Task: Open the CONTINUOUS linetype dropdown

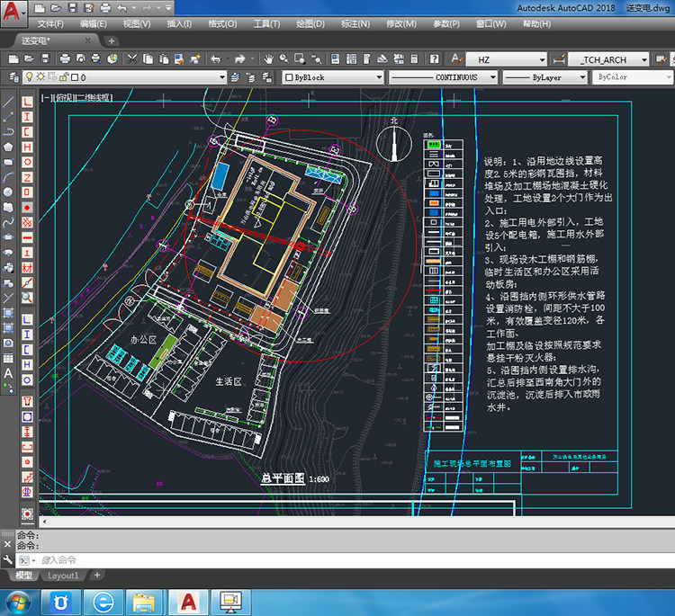Action: point(493,77)
